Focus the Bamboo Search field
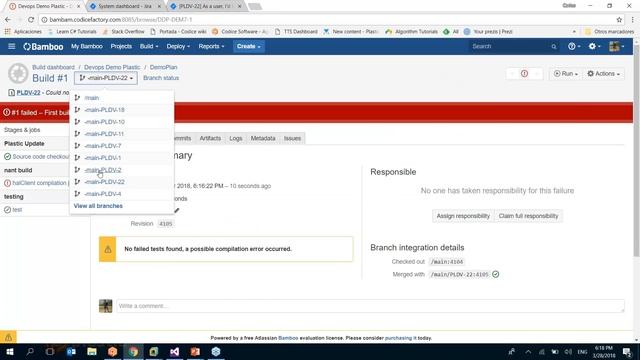Image resolution: width=640 pixels, height=360 pixels. [x=514, y=47]
